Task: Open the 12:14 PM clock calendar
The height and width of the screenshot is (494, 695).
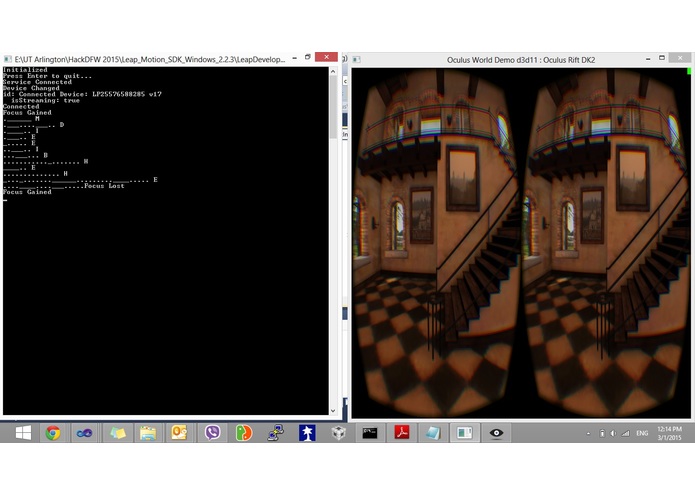Action: click(669, 433)
